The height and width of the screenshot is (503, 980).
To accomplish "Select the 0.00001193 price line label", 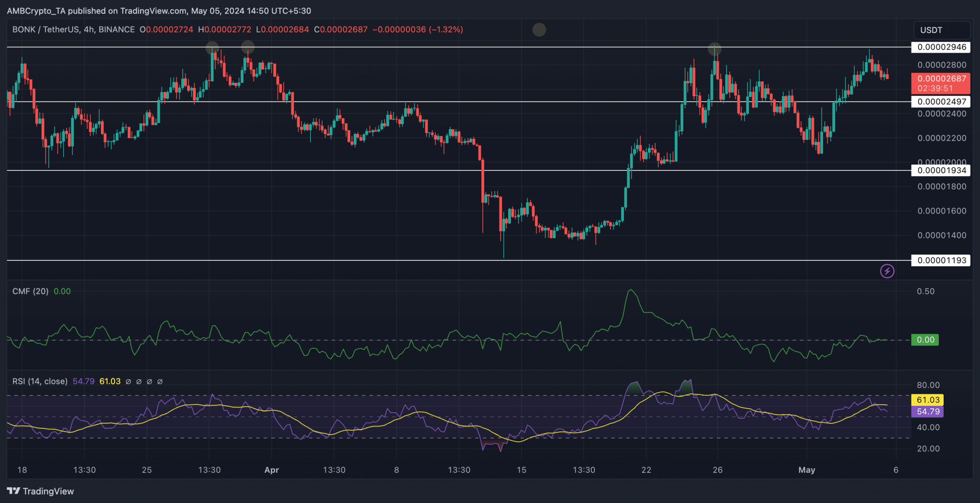I will [941, 260].
